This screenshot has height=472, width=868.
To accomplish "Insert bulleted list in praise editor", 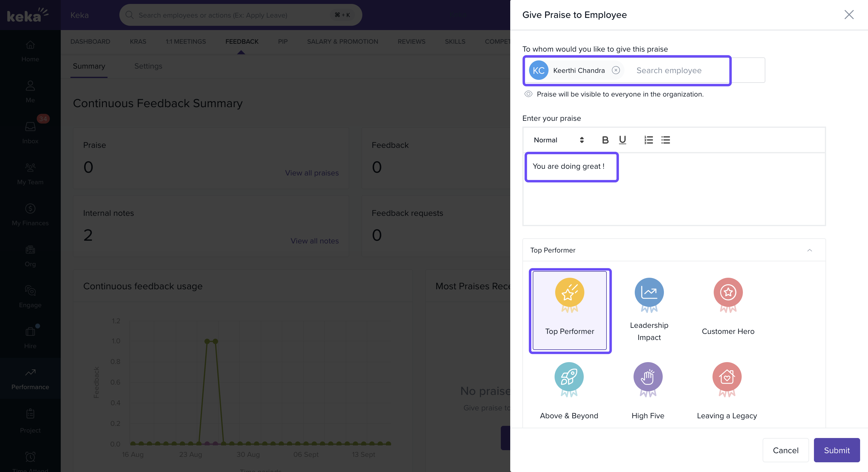I will (665, 140).
